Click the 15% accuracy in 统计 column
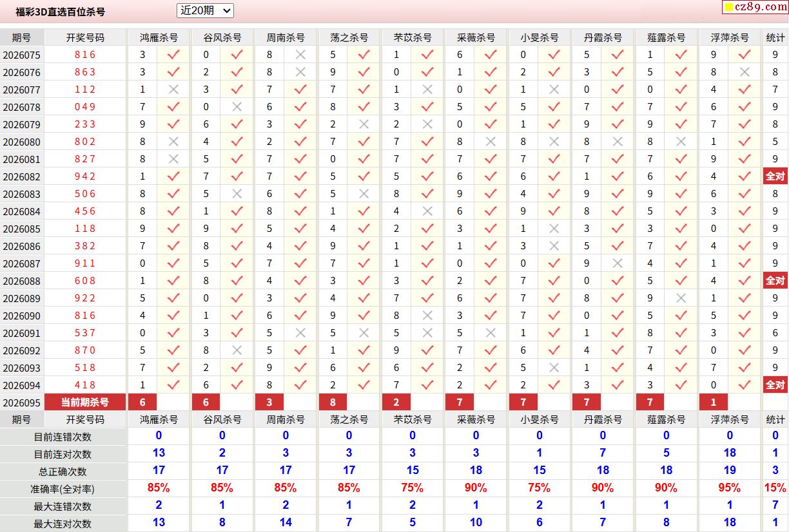 coord(775,488)
